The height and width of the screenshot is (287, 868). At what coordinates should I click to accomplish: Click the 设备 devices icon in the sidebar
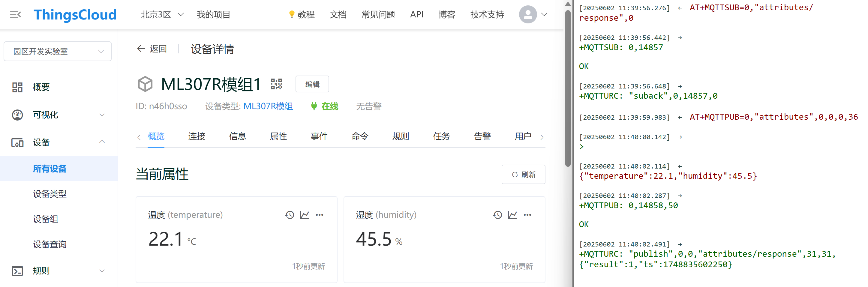(x=17, y=142)
